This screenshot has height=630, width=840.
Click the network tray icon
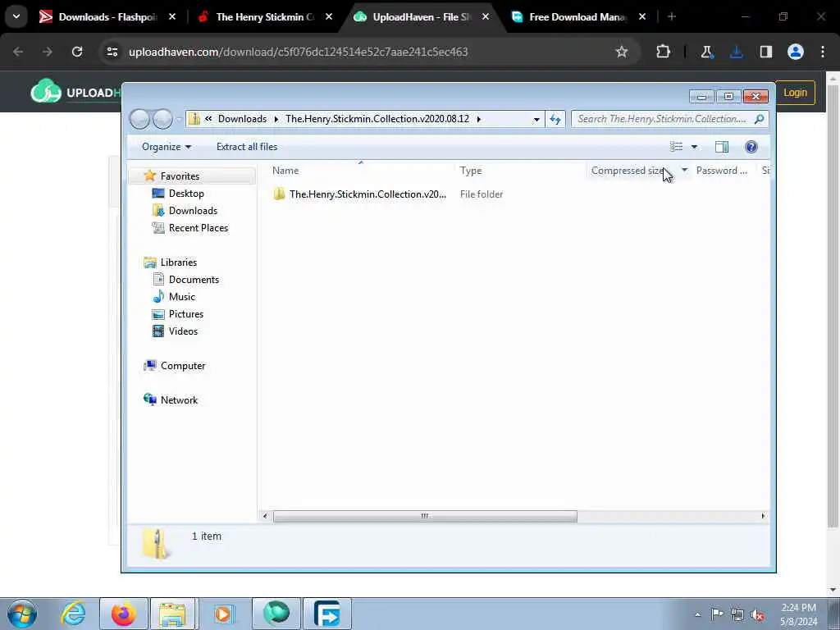(737, 614)
